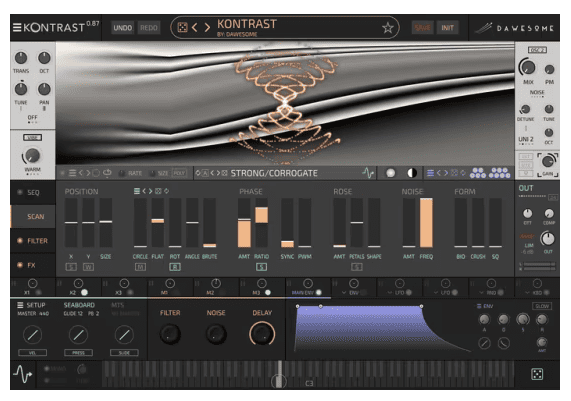Image resolution: width=571 pixels, height=401 pixels.
Task: Click the A lock icon before STRONG/CORROGATE
Action: 205,173
